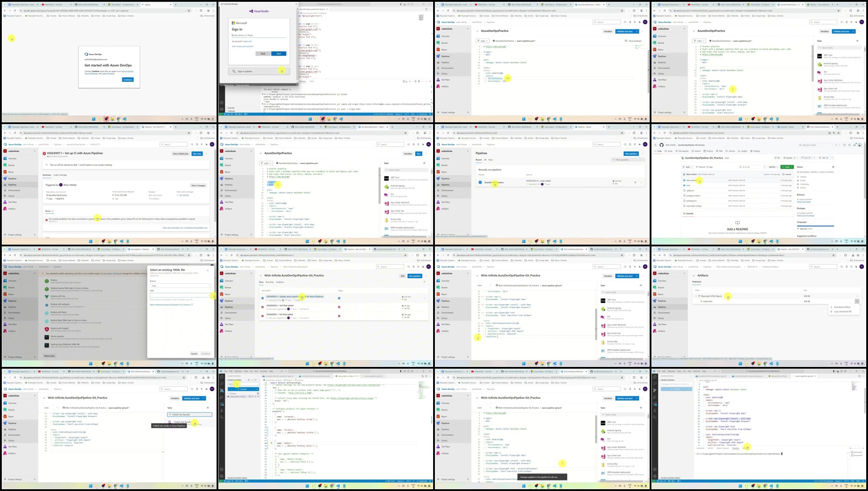The image size is (868, 491).
Task: Open the Code Coverage tab on run #20241017.1
Action: coord(60,175)
